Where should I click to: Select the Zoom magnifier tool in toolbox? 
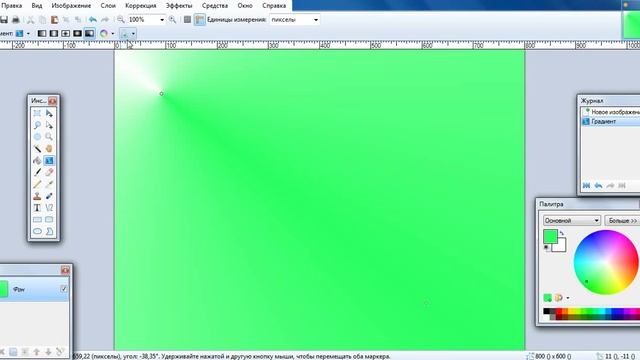coord(49,137)
